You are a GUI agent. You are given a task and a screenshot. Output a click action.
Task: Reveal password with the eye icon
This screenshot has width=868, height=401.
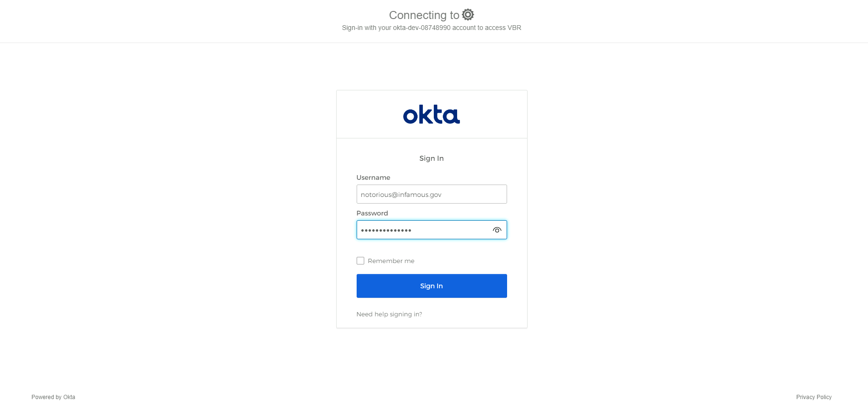point(497,230)
